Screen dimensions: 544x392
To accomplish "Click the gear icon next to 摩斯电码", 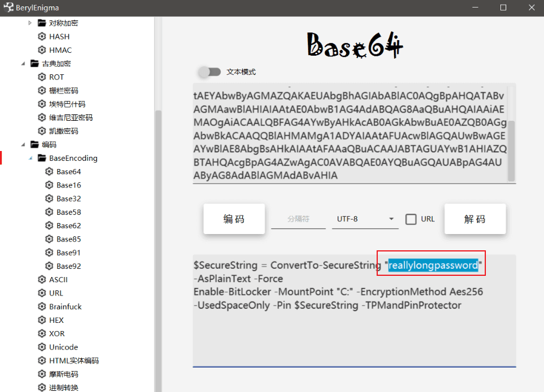I will pyautogui.click(x=42, y=375).
